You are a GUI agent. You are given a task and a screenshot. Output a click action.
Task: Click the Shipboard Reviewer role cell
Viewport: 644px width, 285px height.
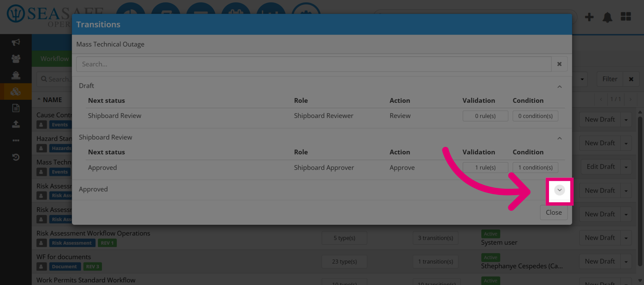[323, 116]
